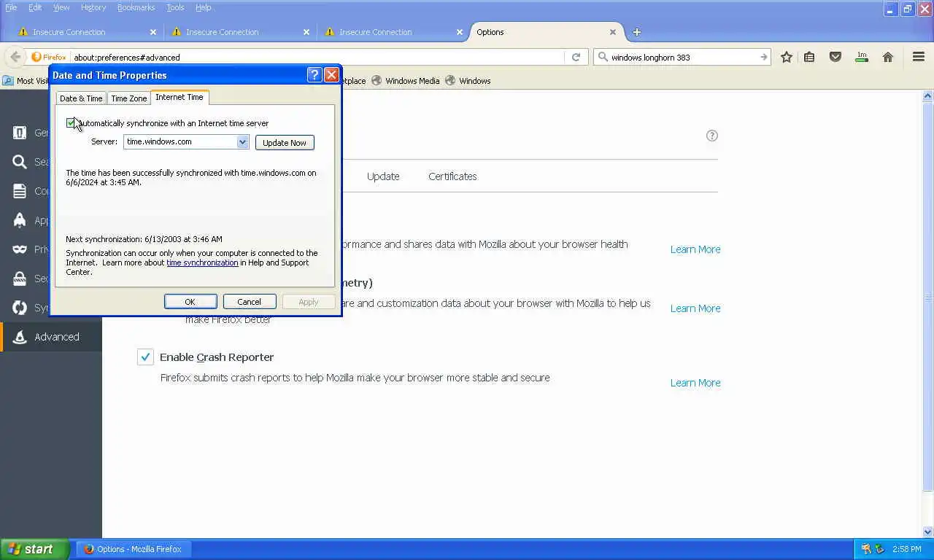Open the Advanced pane help question icon

point(712,136)
